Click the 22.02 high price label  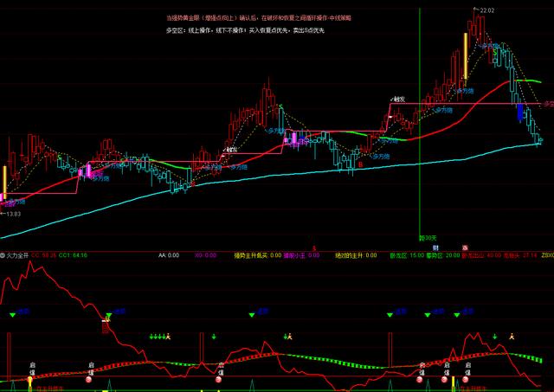pos(486,10)
